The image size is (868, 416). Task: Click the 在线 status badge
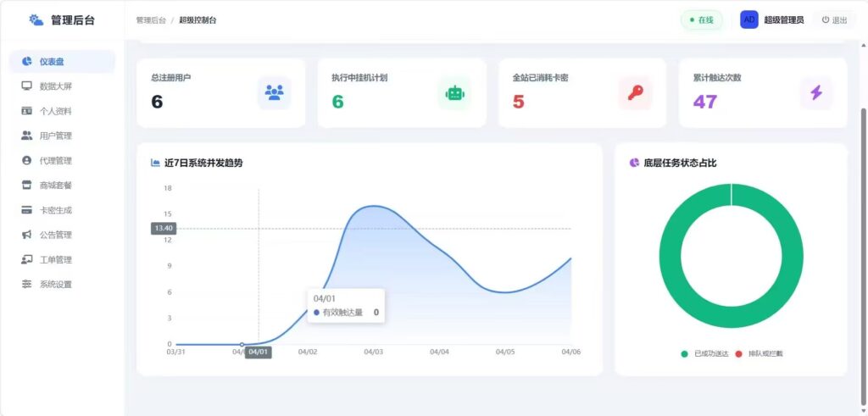click(x=701, y=20)
